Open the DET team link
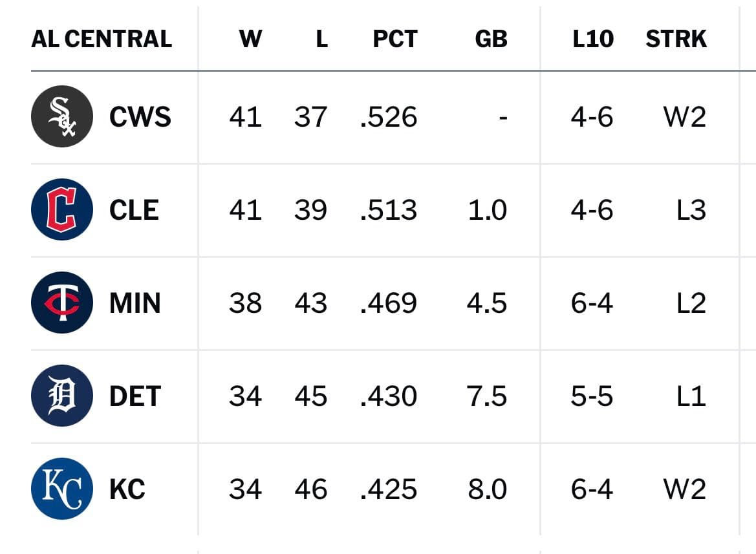 click(135, 396)
